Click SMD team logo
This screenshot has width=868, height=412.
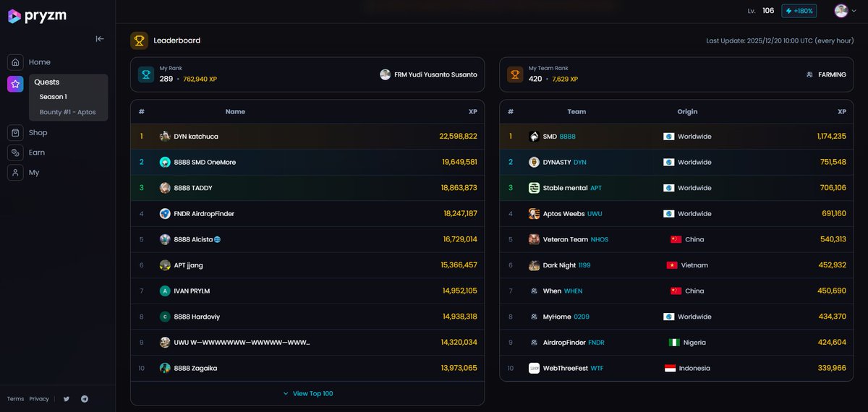click(534, 137)
